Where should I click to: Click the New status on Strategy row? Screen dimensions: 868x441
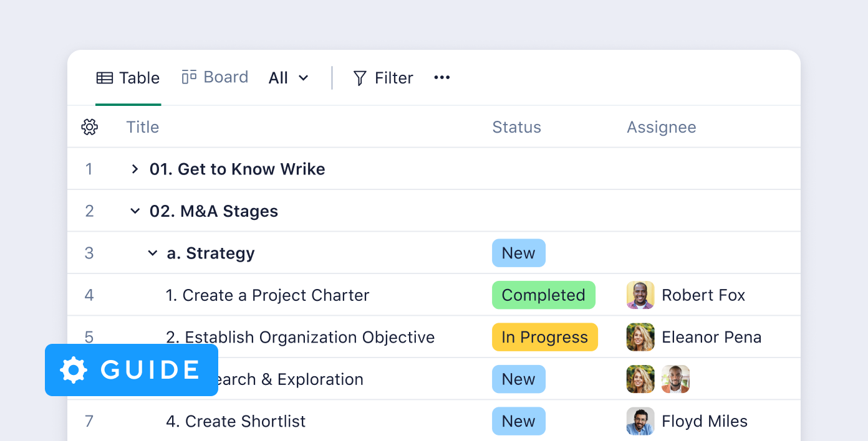pos(518,253)
